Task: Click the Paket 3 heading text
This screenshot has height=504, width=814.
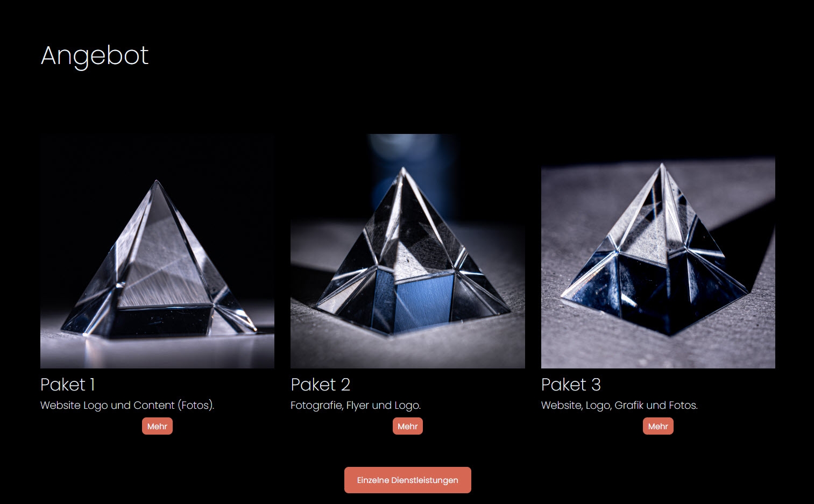Action: (x=571, y=385)
